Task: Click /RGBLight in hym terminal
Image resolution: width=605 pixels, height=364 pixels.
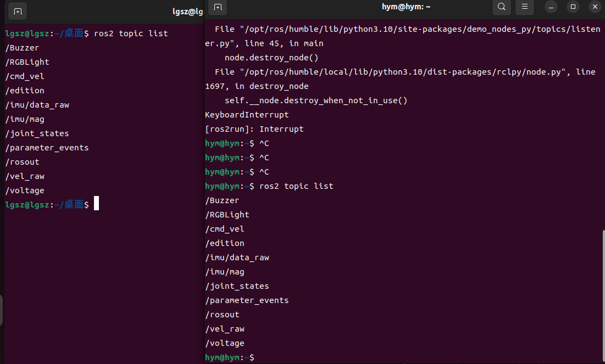Action: coord(227,215)
